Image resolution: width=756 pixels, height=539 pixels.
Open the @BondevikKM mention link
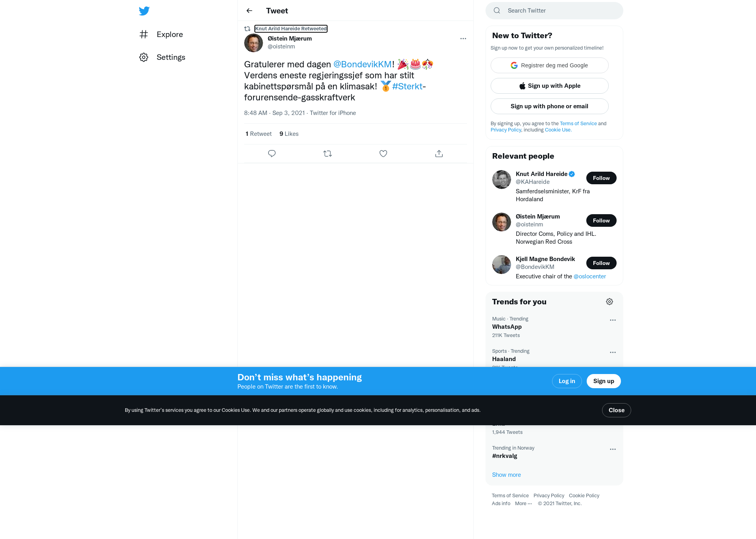(363, 64)
